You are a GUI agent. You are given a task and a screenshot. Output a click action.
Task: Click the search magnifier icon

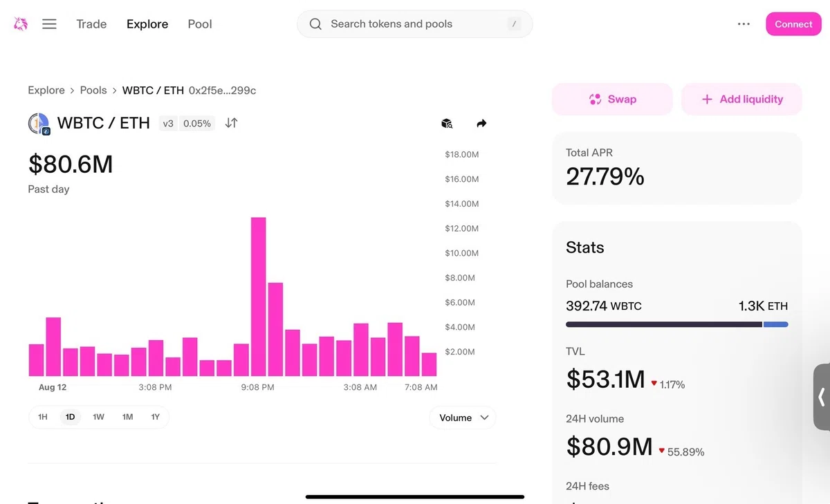(x=315, y=24)
